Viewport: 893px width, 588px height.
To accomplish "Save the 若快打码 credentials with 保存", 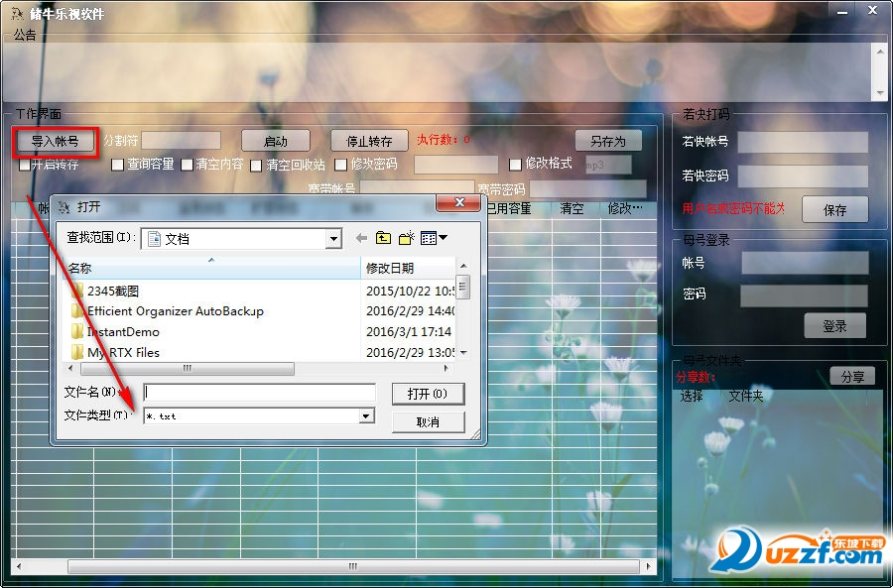I will [x=834, y=210].
